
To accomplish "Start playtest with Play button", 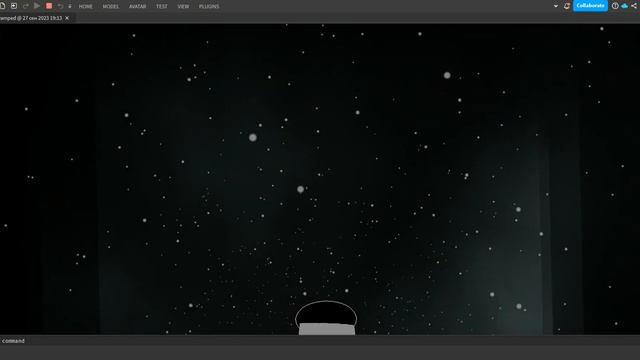I will [37, 6].
